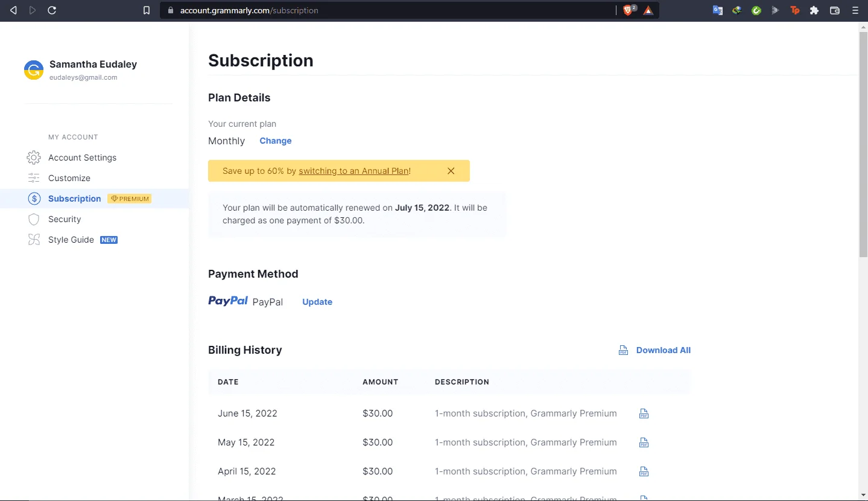Click Update next to PayPal payment method

tap(317, 302)
